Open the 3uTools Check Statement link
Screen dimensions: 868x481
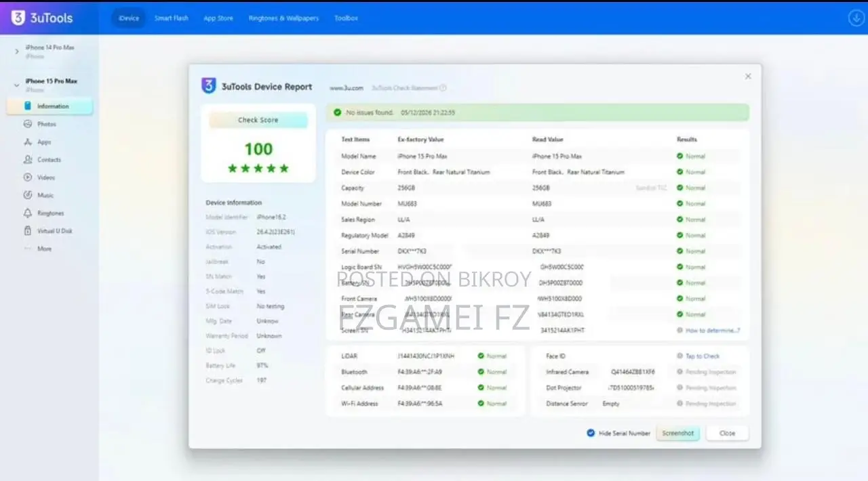(405, 88)
